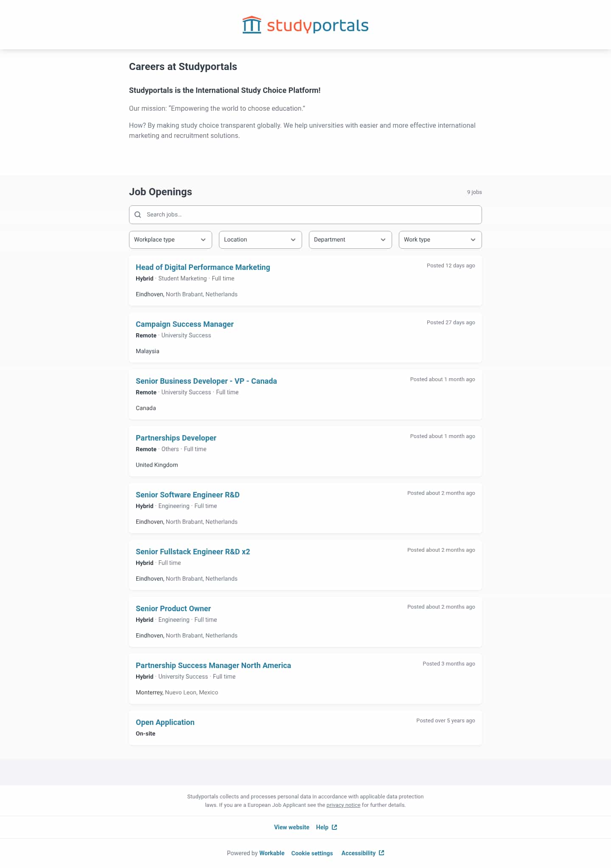Open the Workplace type dropdown
Screen dimensions: 611x868
click(171, 240)
